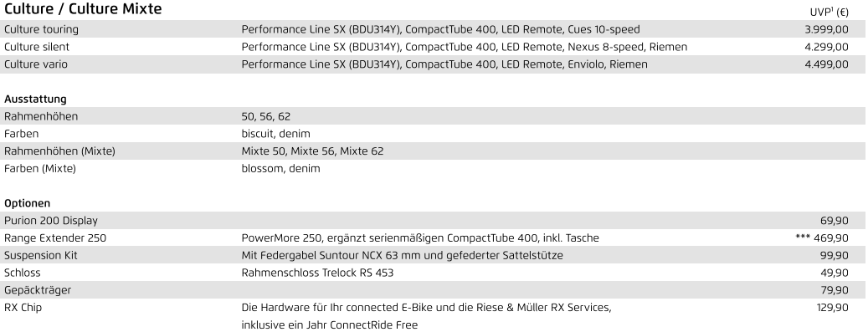Click the blossom, denim Mixte colors text
The height and width of the screenshot is (332, 868).
280,168
